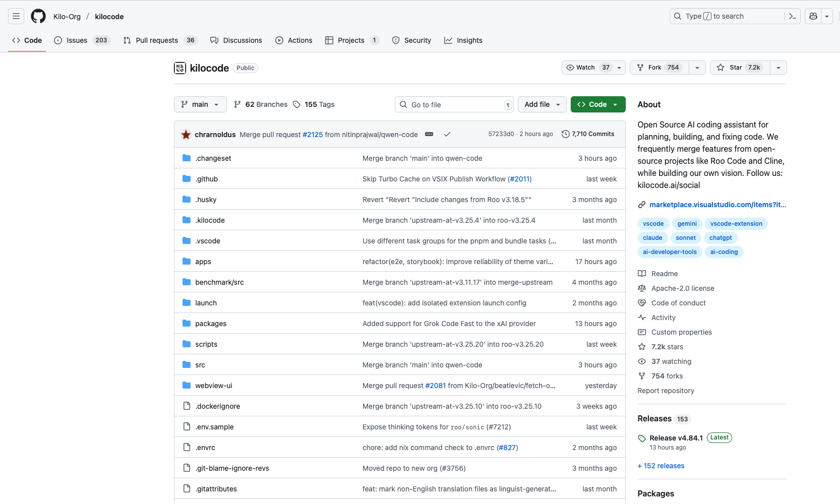The width and height of the screenshot is (840, 504).
Task: View all 152 releases
Action: [x=661, y=466]
